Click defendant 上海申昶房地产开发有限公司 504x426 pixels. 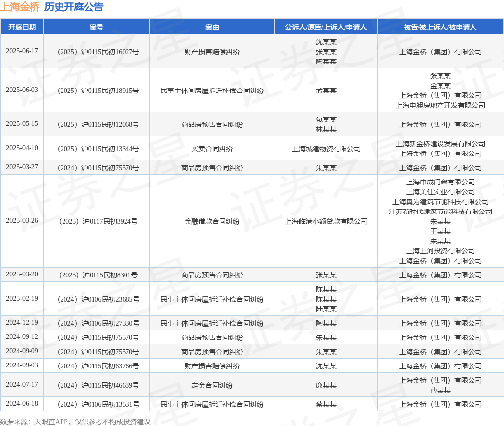pos(441,105)
